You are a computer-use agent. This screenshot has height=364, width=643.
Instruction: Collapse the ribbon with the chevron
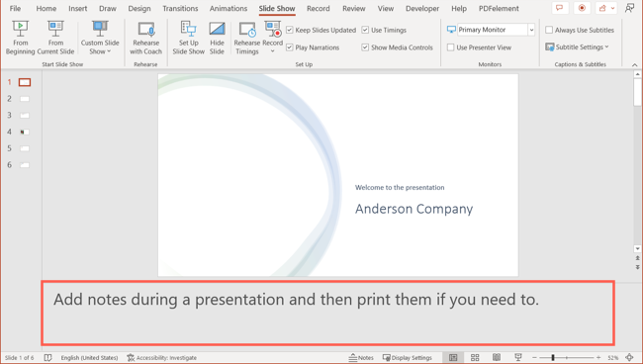click(634, 64)
